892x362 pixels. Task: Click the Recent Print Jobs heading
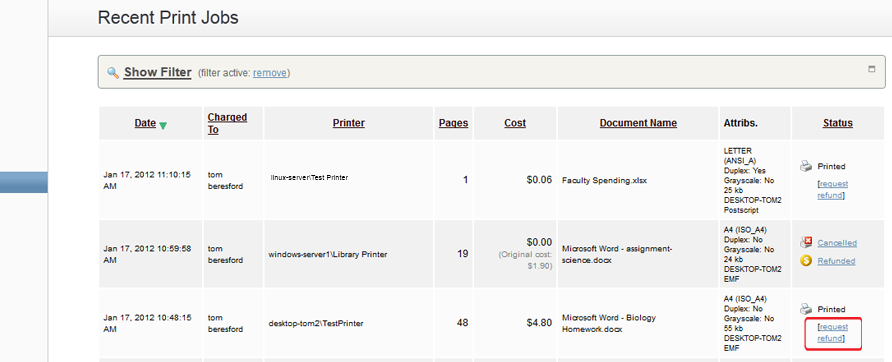(168, 18)
